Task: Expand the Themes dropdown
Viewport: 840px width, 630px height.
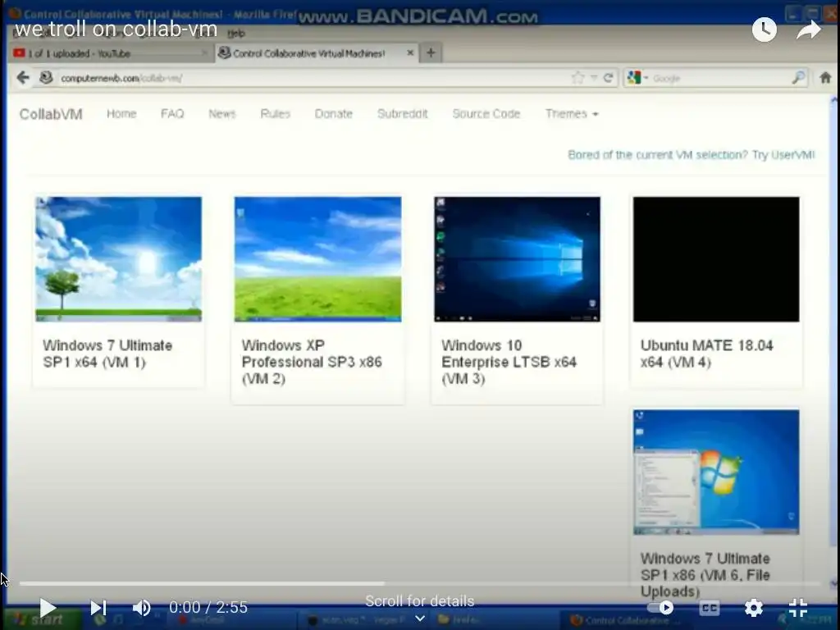Action: [x=572, y=113]
